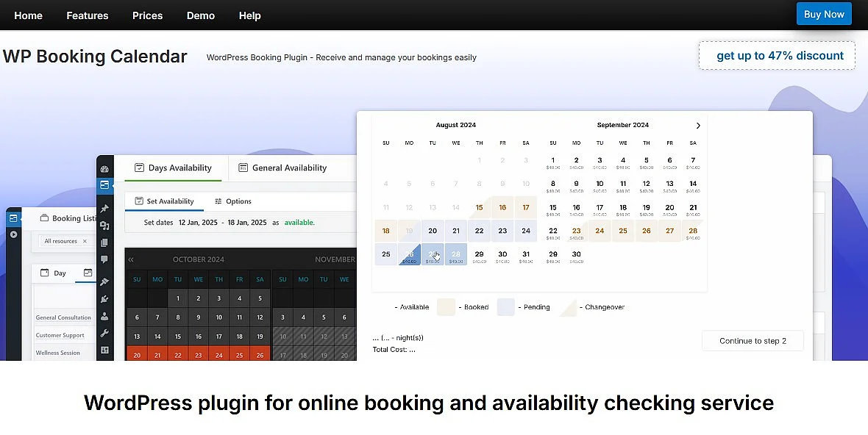
Task: Remove the All resources filter tag
Action: [x=85, y=241]
